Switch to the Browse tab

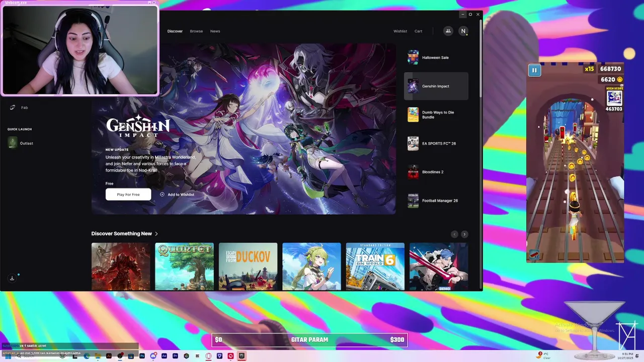coord(196,31)
